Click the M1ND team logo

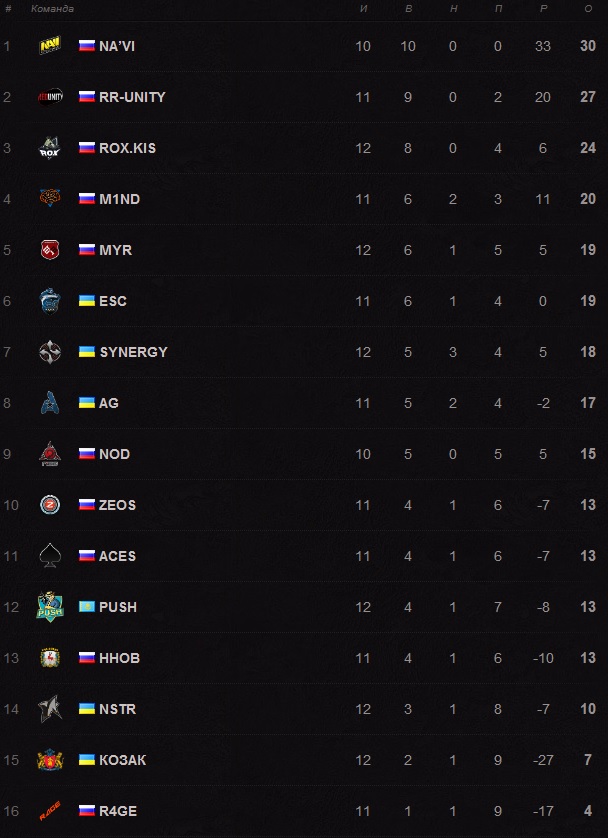click(x=50, y=199)
